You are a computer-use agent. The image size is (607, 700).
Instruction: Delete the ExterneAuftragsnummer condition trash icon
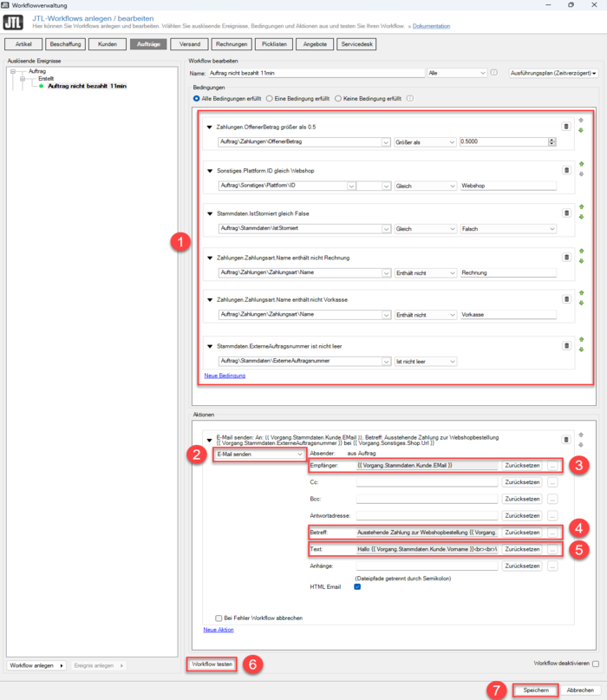coord(566,345)
